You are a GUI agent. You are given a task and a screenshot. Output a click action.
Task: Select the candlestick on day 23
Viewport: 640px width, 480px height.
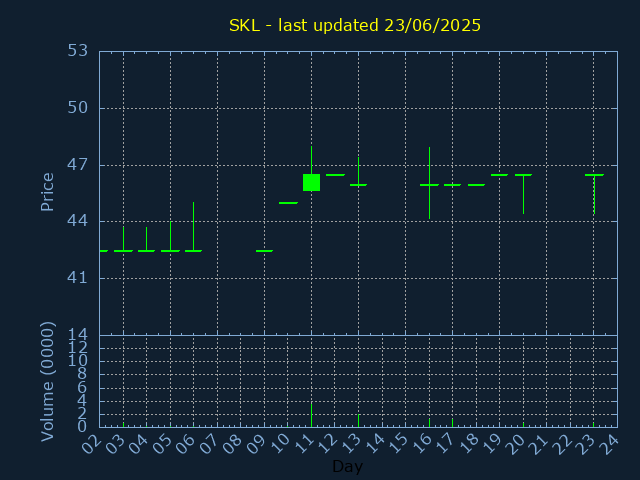(594, 194)
